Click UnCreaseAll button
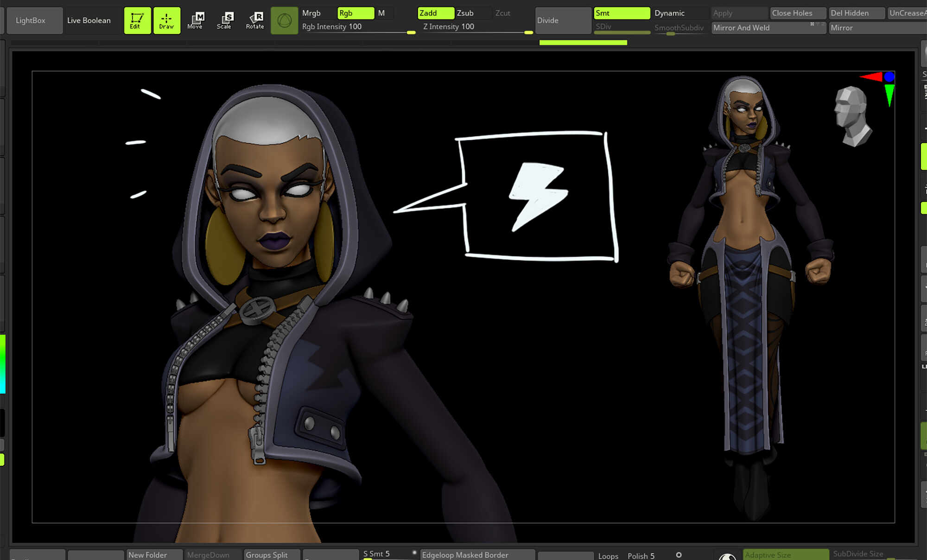 coord(907,13)
